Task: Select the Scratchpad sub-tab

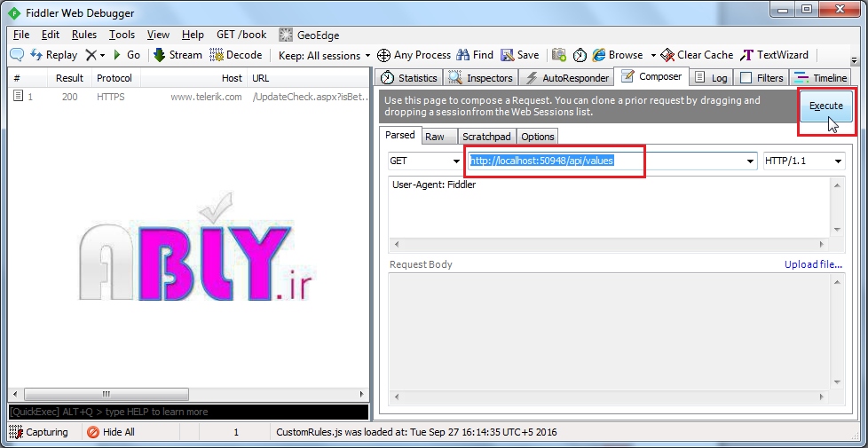Action: point(486,137)
